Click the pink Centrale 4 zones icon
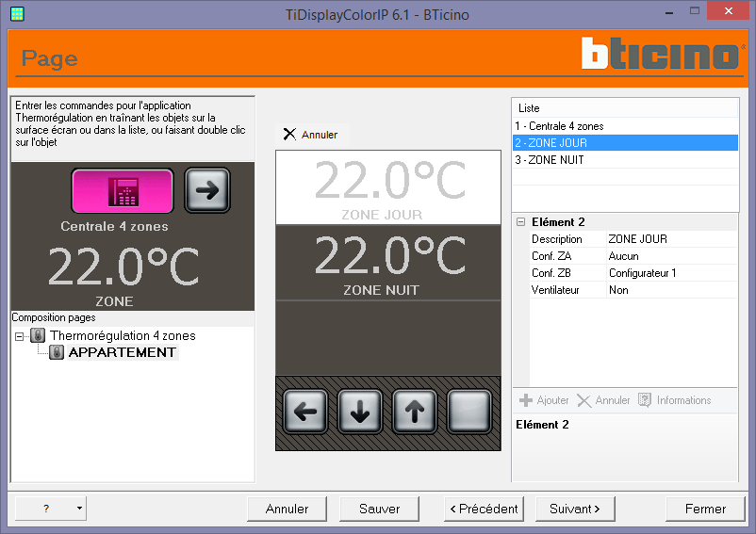The image size is (756, 534). (x=123, y=190)
